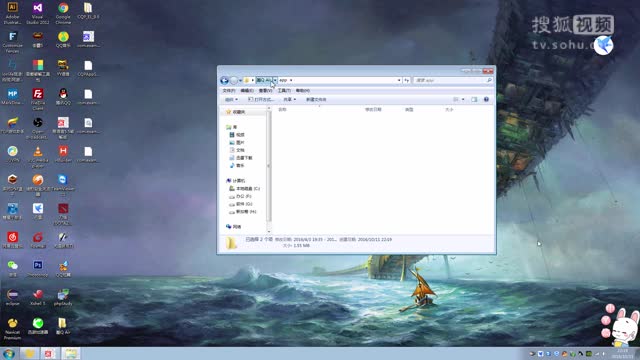Open the Open Broadcaster desktop icon
The height and width of the screenshot is (360, 640).
38,128
